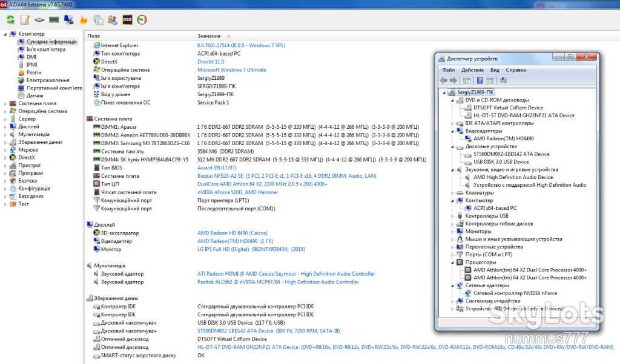Image resolution: width=620 pixels, height=364 pixels.
Task: Click the Розгін flame icon in the tree
Action: 21,73
